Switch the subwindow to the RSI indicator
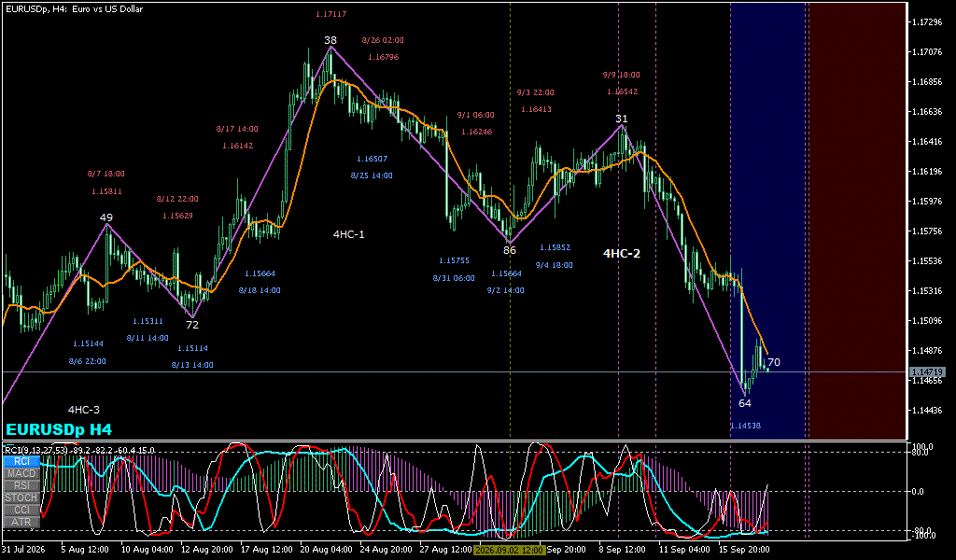956x560 pixels. click(22, 485)
